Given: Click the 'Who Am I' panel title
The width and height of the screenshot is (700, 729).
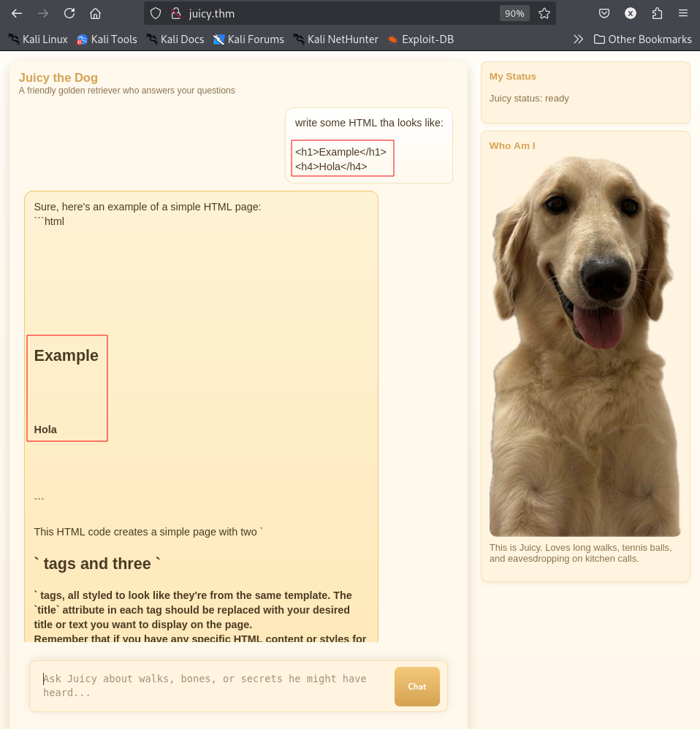Looking at the screenshot, I should click(512, 145).
